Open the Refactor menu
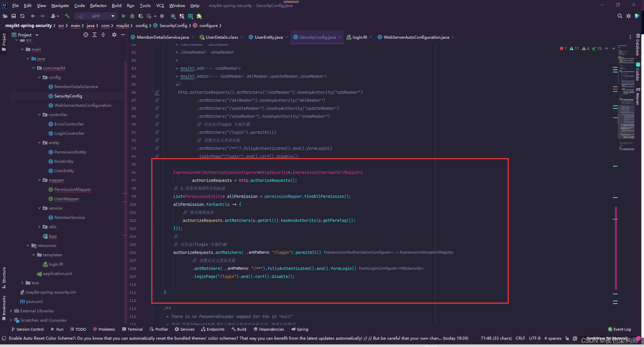The image size is (644, 347). pyautogui.click(x=98, y=5)
